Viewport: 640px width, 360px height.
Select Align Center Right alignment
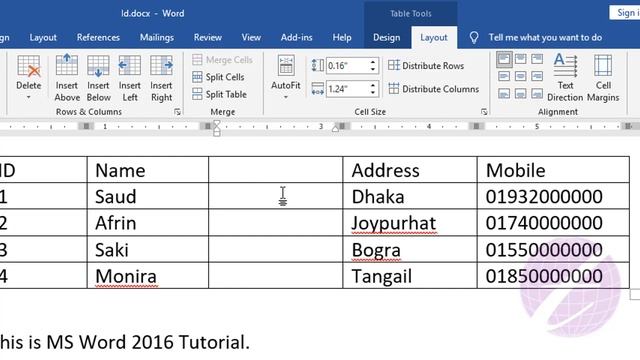537,76
